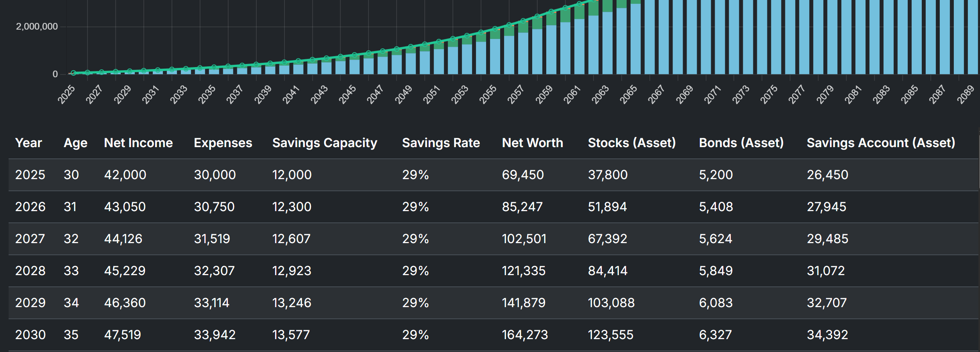Viewport: 980px width, 352px height.
Task: Select the Savings Capacity column header
Action: (x=324, y=143)
